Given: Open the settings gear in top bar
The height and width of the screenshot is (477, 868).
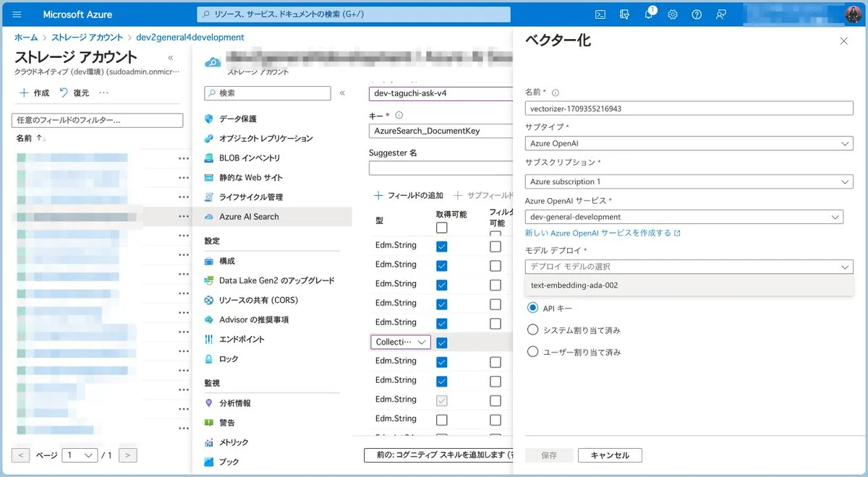Looking at the screenshot, I should (x=673, y=14).
